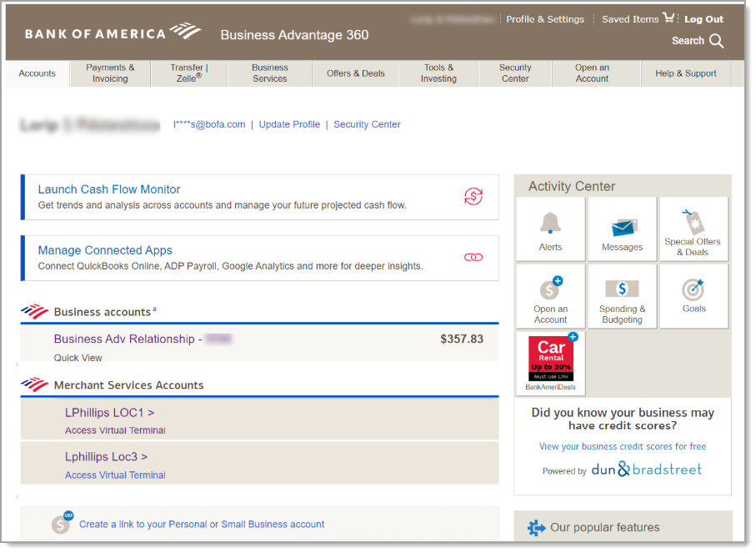The image size is (756, 553).
Task: Open Alerts from the Activity Center
Action: point(550,228)
